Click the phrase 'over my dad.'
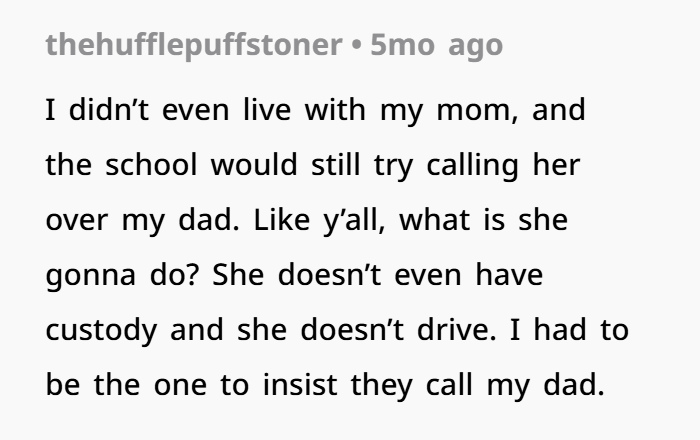This screenshot has width=700, height=440. click(x=143, y=220)
